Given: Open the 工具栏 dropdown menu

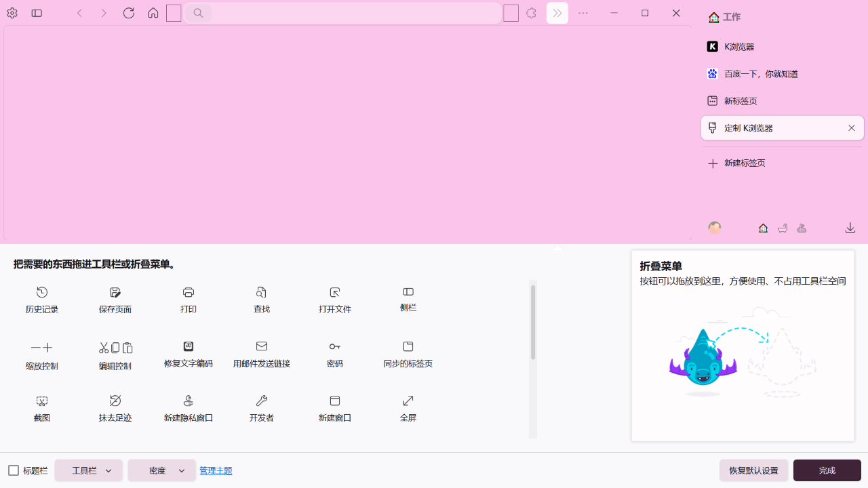Looking at the screenshot, I should click(88, 470).
